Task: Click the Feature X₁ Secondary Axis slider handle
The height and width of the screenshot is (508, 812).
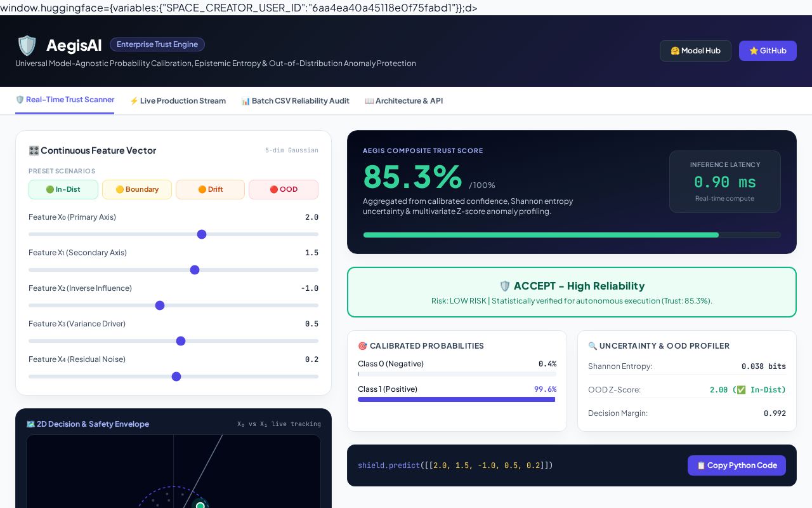Action: 195,270
